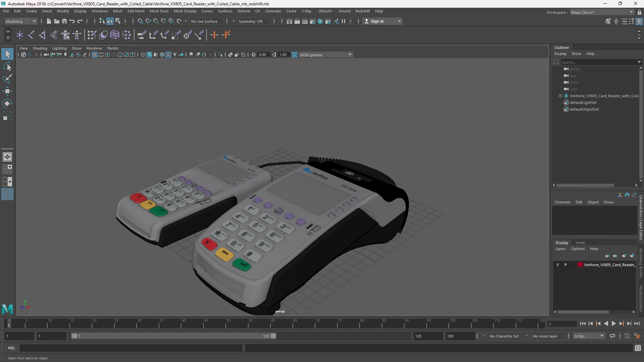Play the animation forwards
644x362 pixels.
tap(613, 323)
